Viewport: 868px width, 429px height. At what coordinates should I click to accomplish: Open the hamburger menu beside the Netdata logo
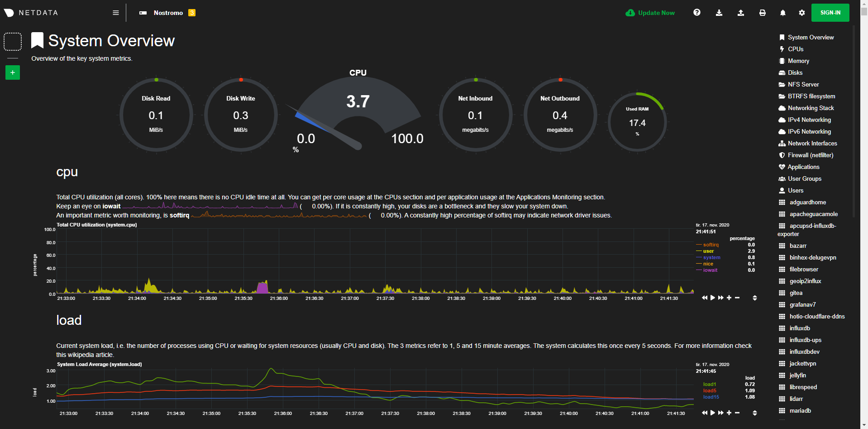(x=116, y=13)
